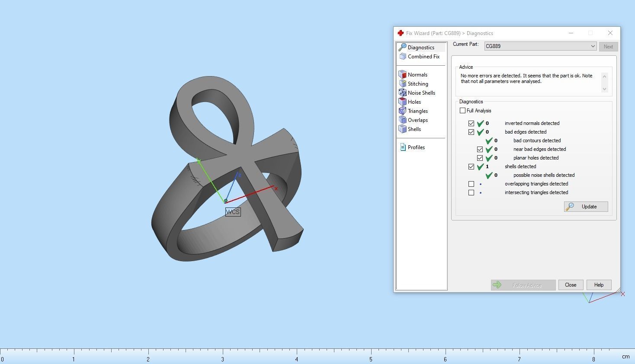Click the cm unit label on the ruler
Viewport: 635px width, 364px height.
tap(625, 357)
